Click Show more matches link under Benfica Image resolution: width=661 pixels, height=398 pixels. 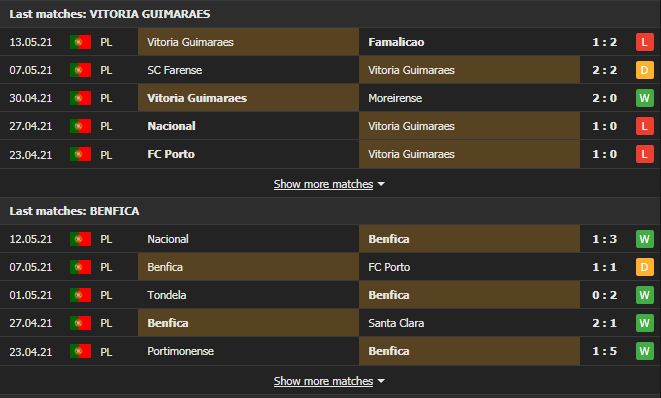323,381
